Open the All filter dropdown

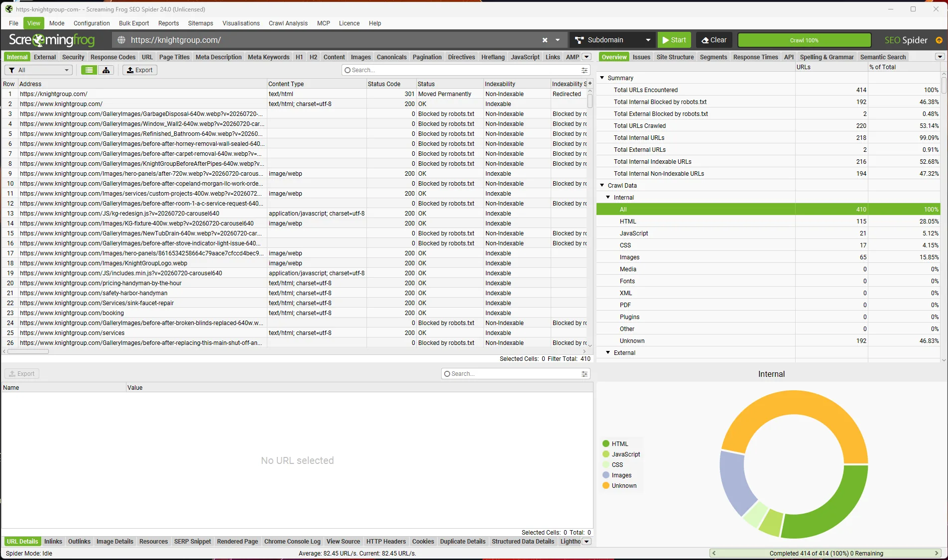(38, 70)
